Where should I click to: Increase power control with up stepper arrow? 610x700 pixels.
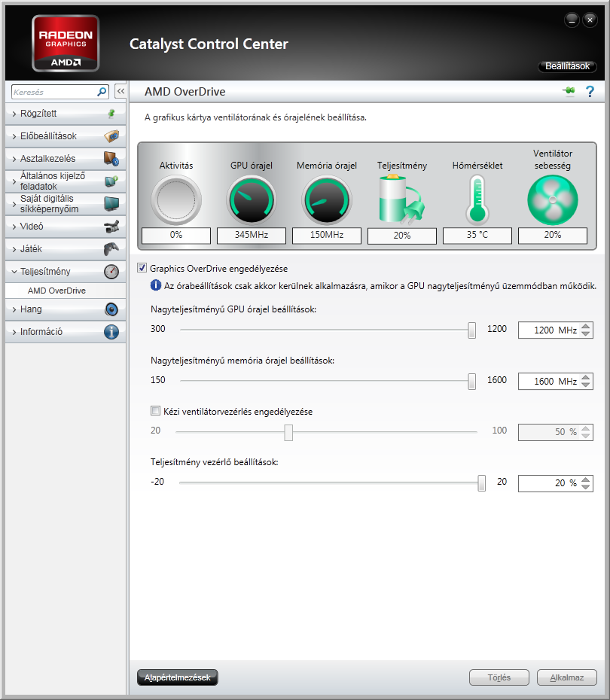pos(586,479)
